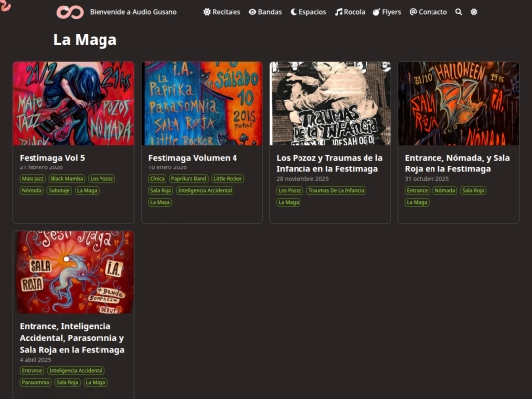Open the Contacto page
This screenshot has height=399, width=532.
[x=429, y=12]
